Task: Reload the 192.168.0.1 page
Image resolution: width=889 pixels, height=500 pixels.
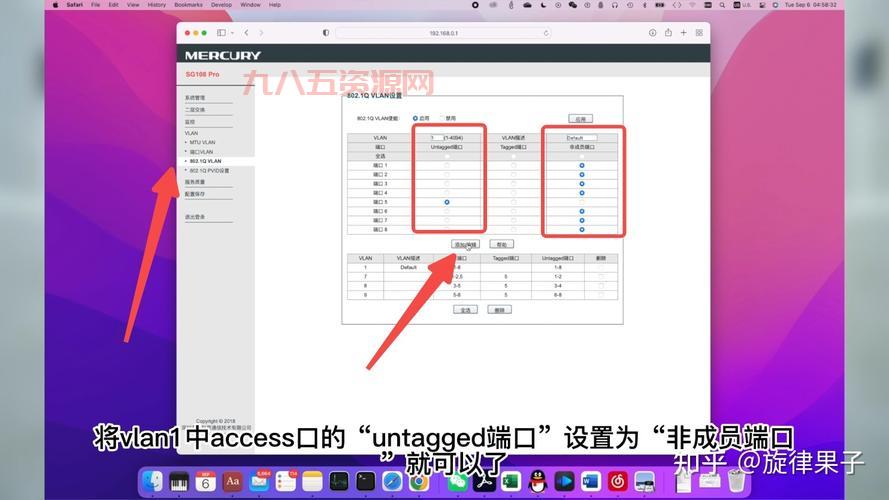Action: (x=546, y=33)
